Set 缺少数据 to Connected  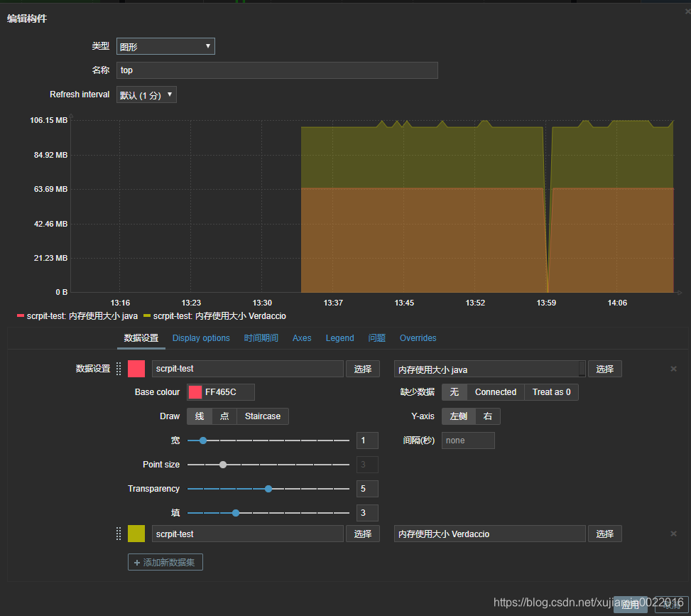495,392
